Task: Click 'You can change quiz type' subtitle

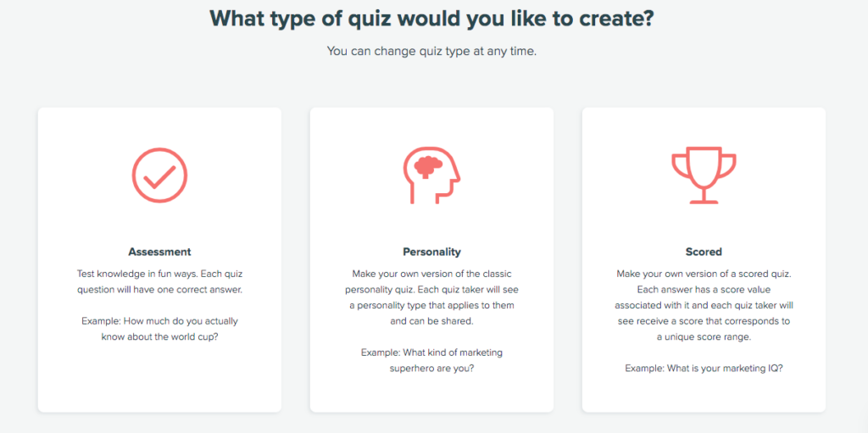Action: pyautogui.click(x=431, y=52)
